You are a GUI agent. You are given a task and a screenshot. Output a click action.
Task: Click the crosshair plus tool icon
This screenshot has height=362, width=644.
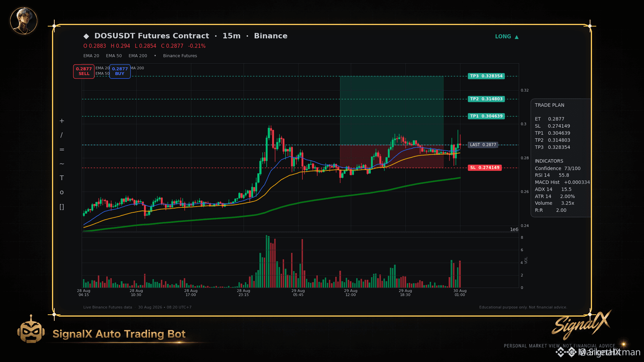tap(62, 121)
